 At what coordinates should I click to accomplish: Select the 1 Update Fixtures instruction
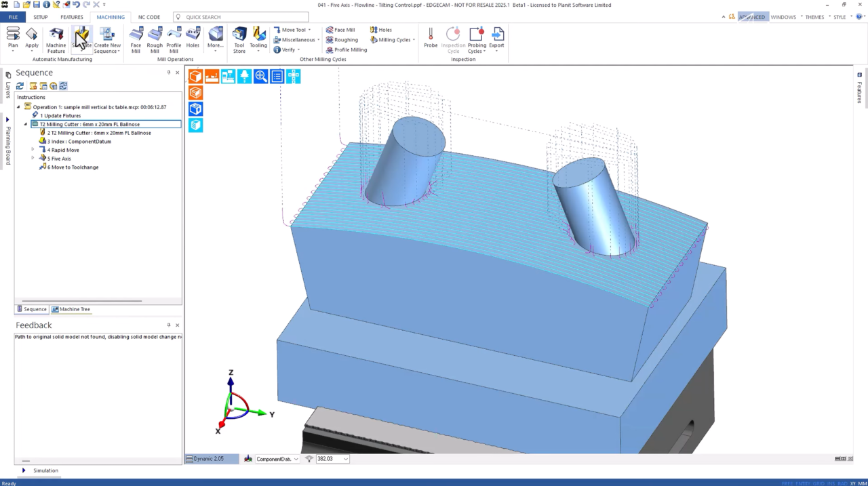coord(60,116)
